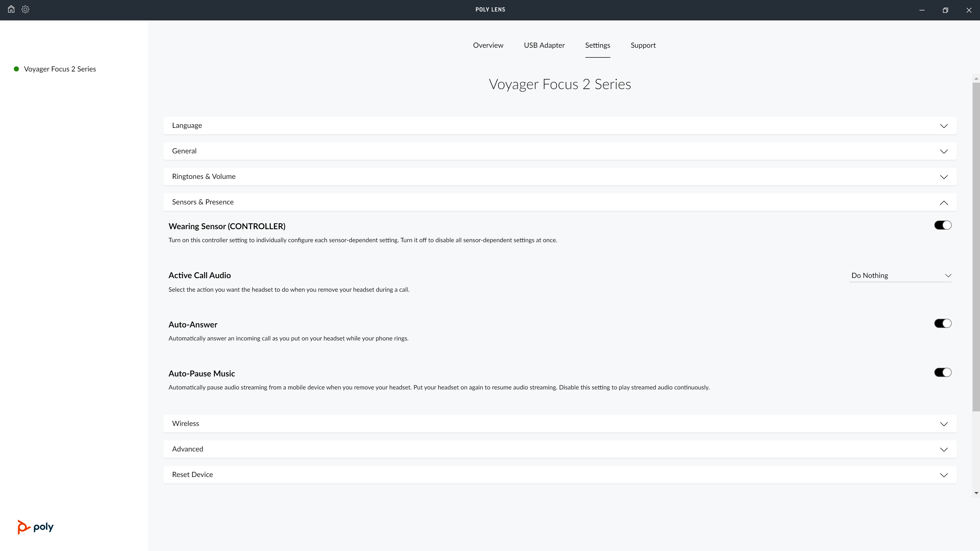Toggle the Wearing Sensor controller switch
Image resolution: width=980 pixels, height=551 pixels.
pyautogui.click(x=943, y=225)
